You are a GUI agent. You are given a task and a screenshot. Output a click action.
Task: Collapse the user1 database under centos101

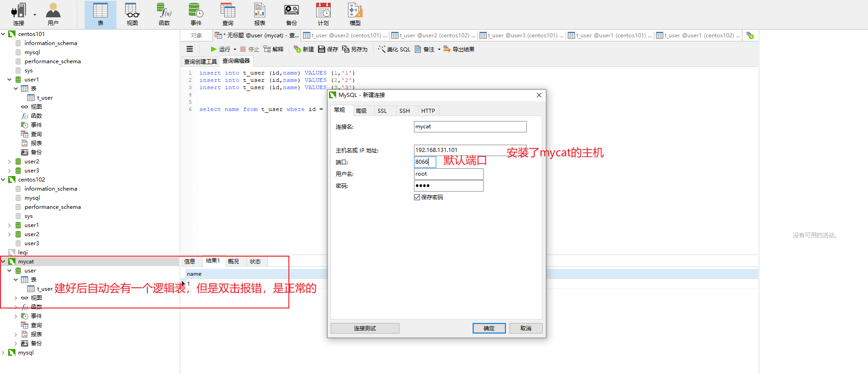click(x=10, y=80)
